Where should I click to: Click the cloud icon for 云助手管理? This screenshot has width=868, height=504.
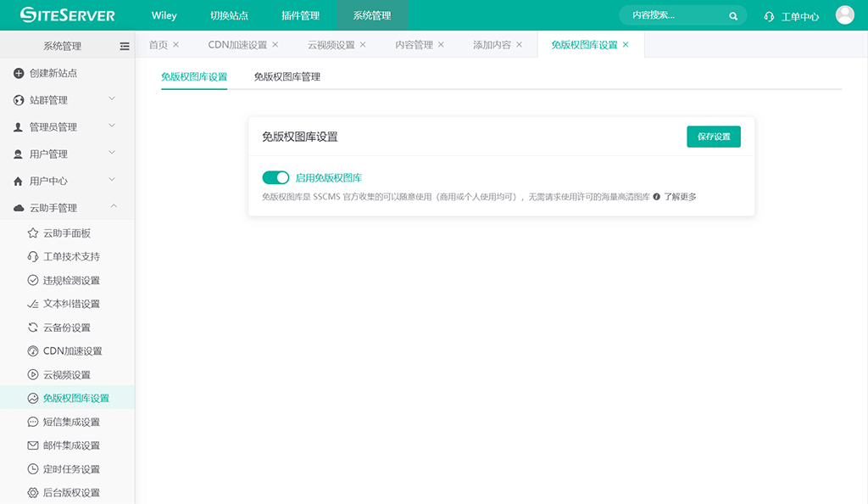(19, 208)
